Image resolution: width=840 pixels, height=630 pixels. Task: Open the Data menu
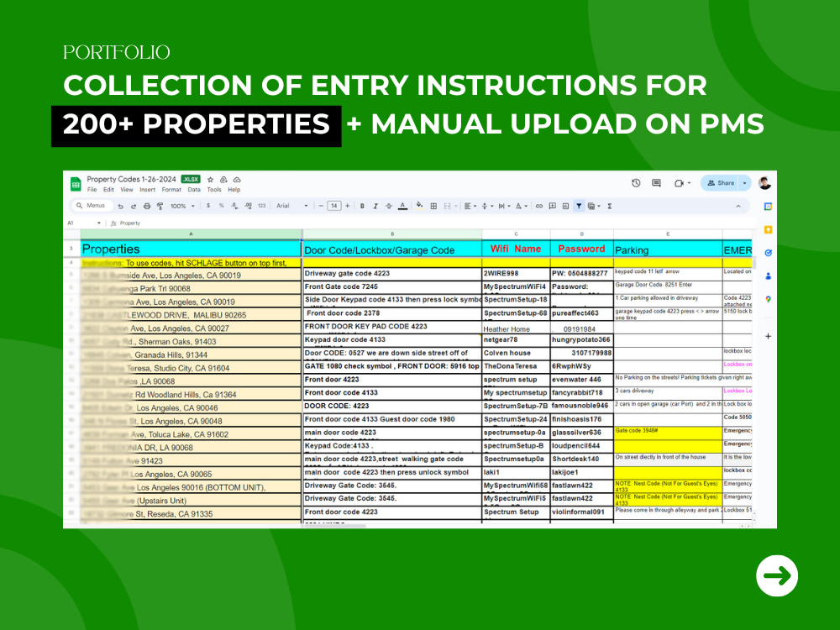(x=194, y=190)
